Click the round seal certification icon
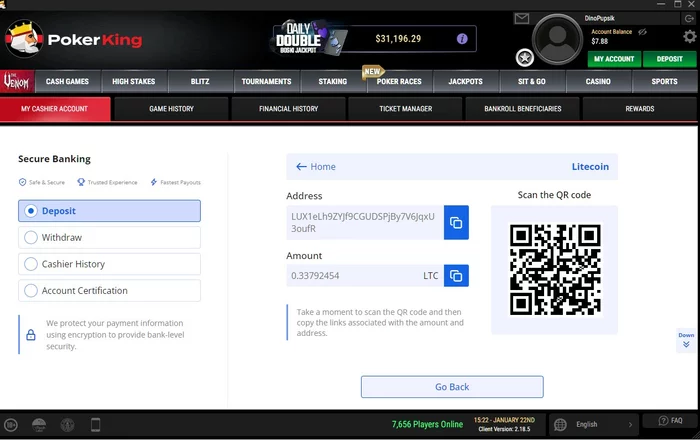The height and width of the screenshot is (440, 700). click(67, 425)
